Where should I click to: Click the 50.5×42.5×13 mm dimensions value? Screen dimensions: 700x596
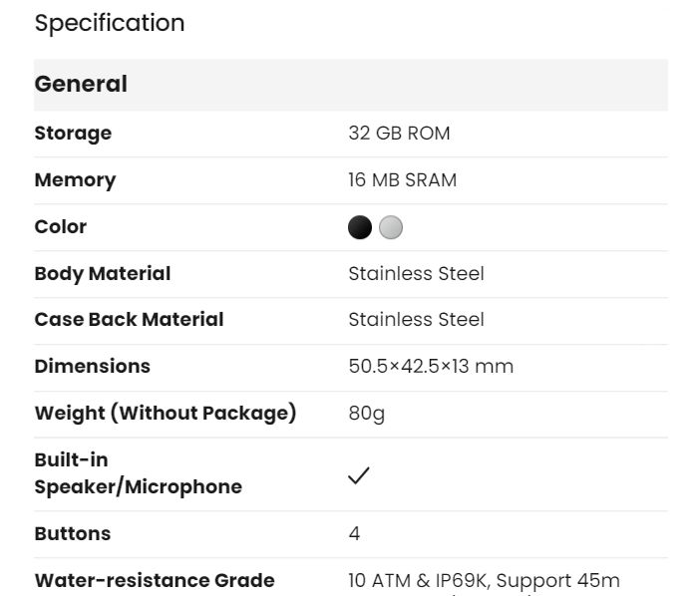click(431, 366)
